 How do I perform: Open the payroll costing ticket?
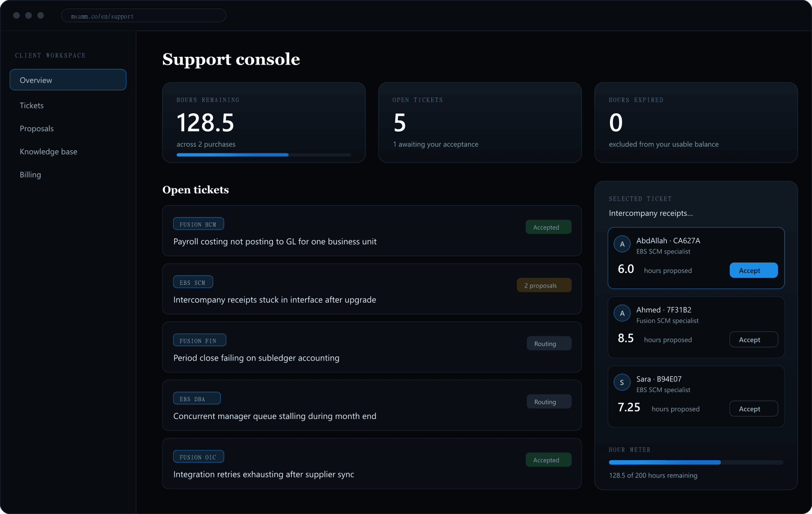point(372,231)
